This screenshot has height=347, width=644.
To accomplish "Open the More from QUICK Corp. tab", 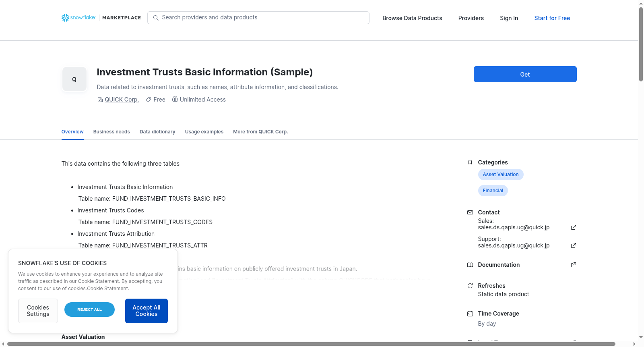I will 260,132.
